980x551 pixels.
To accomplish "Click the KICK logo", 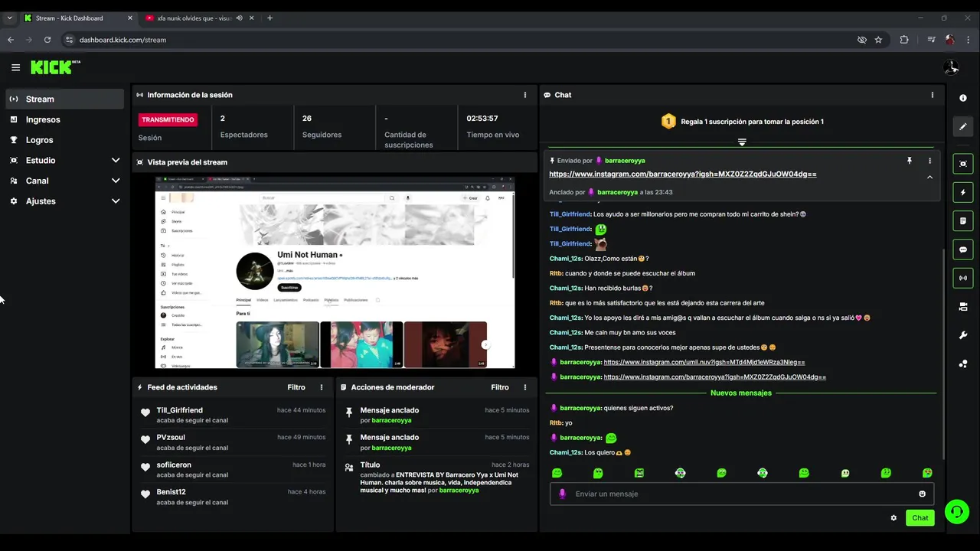I will click(55, 67).
